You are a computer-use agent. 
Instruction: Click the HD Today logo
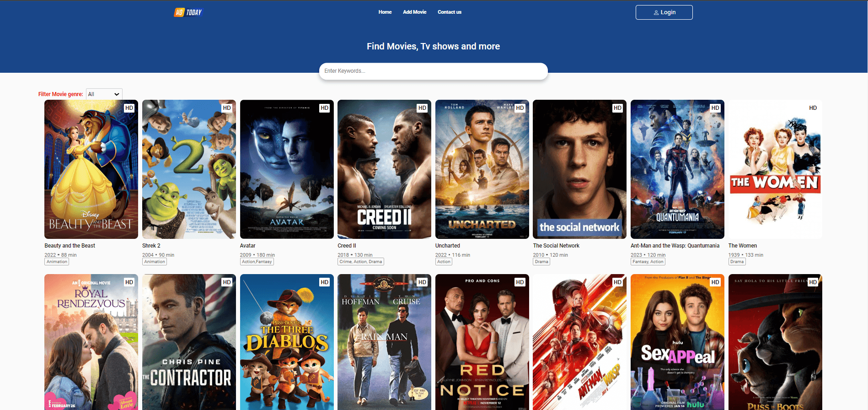(x=188, y=12)
